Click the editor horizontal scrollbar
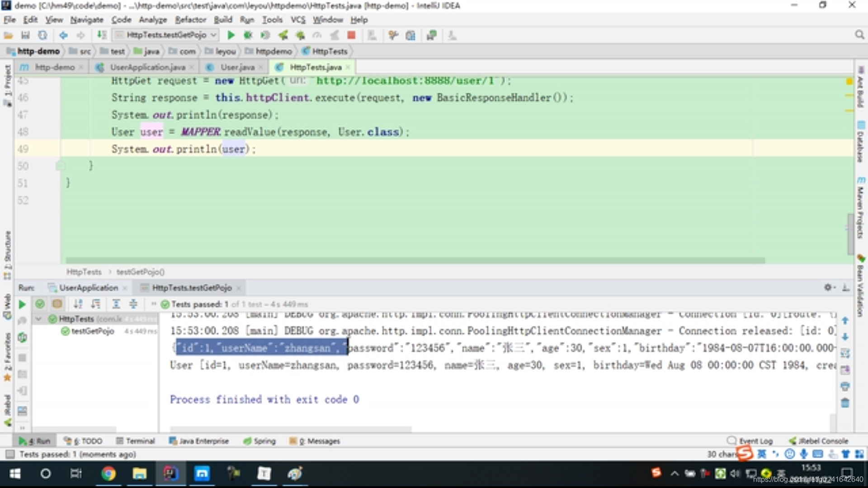Viewport: 868px width, 488px height. [x=415, y=260]
